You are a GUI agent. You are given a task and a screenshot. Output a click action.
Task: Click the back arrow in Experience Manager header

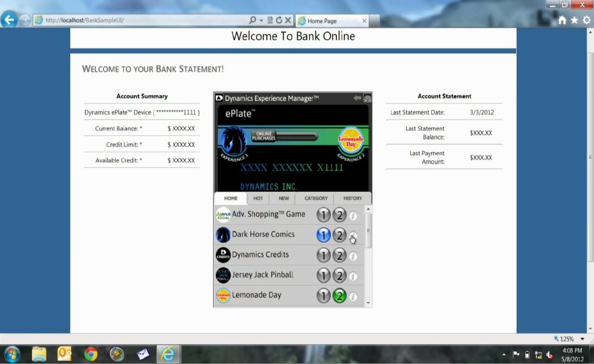[357, 98]
